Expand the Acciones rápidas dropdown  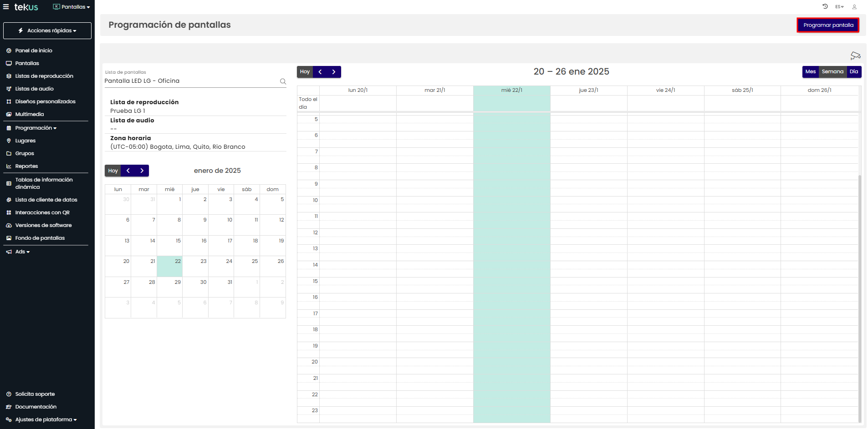click(x=47, y=30)
